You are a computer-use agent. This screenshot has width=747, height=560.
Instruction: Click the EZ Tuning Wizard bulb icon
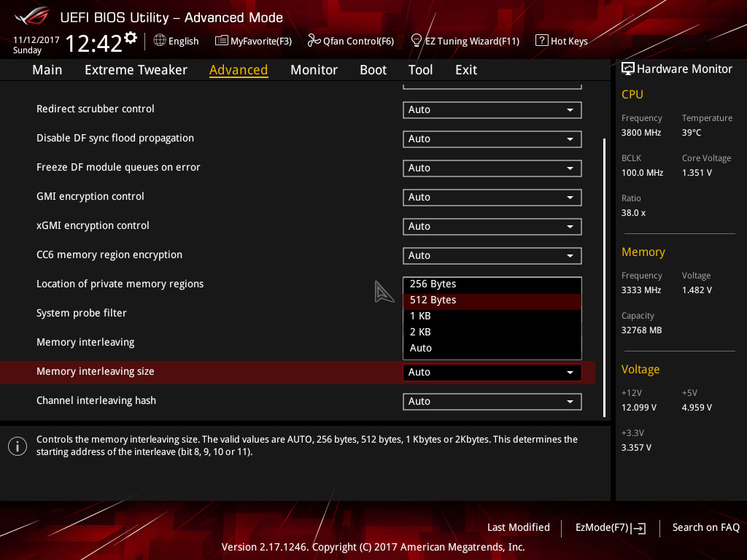[x=417, y=41]
